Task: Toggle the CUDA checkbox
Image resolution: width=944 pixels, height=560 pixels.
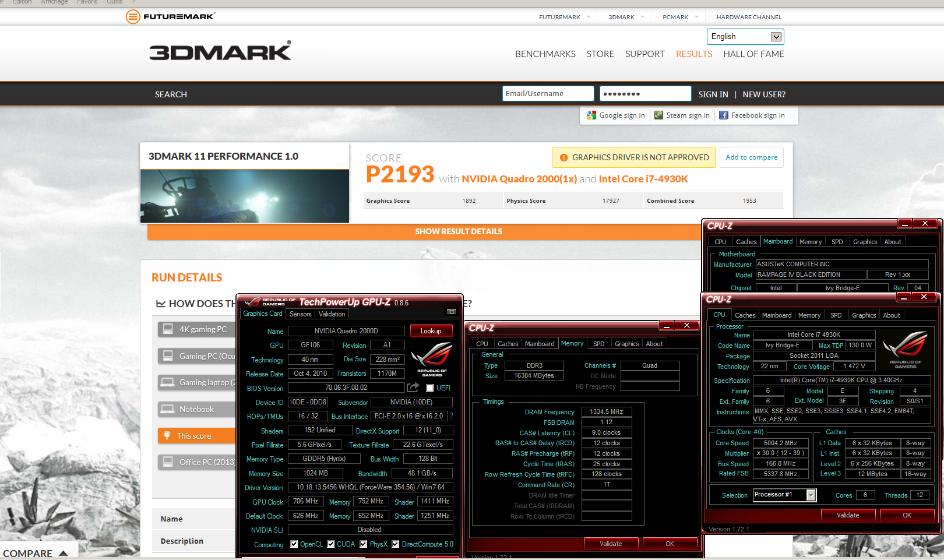Action: click(331, 544)
